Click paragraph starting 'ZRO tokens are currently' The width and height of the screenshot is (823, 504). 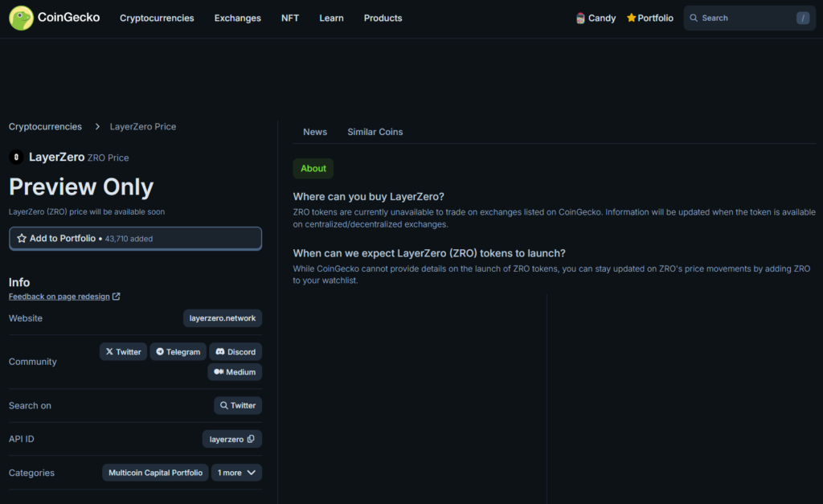click(x=555, y=218)
